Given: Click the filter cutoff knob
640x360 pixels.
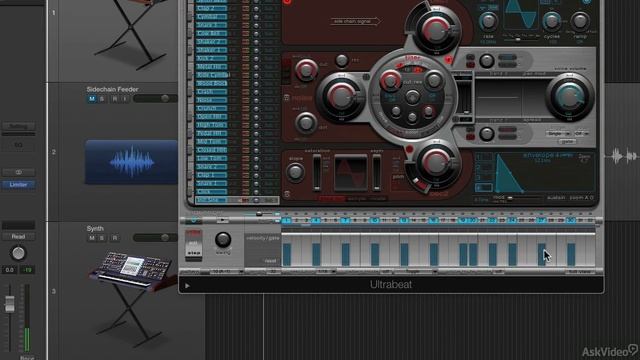Looking at the screenshot, I should pyautogui.click(x=390, y=80).
